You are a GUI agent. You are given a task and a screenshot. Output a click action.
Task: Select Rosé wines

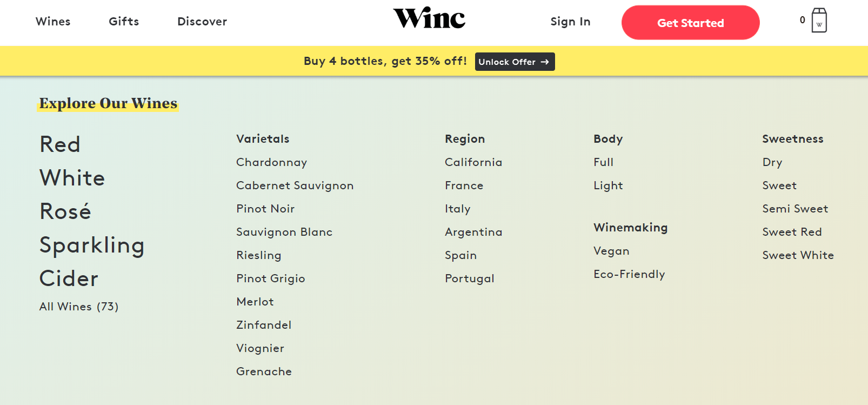65,211
